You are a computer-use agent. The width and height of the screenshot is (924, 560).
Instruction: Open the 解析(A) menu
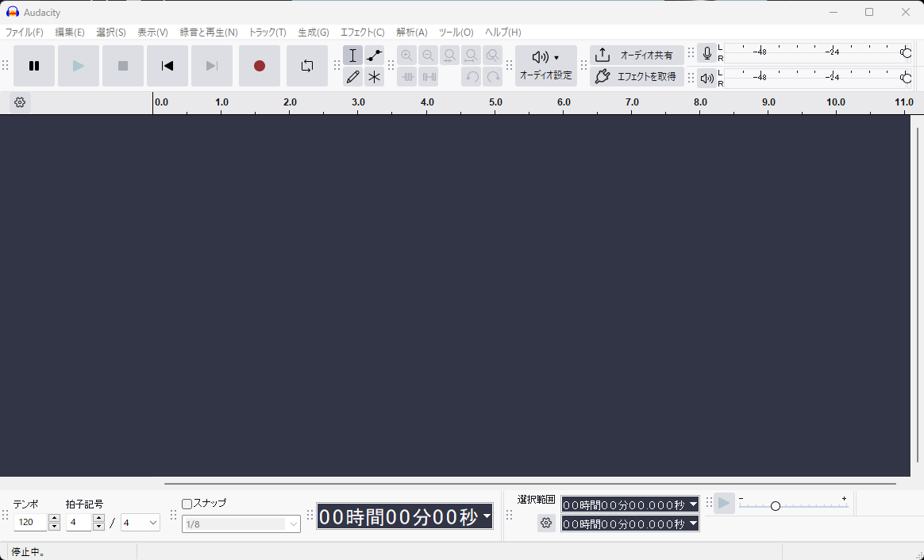click(x=412, y=33)
